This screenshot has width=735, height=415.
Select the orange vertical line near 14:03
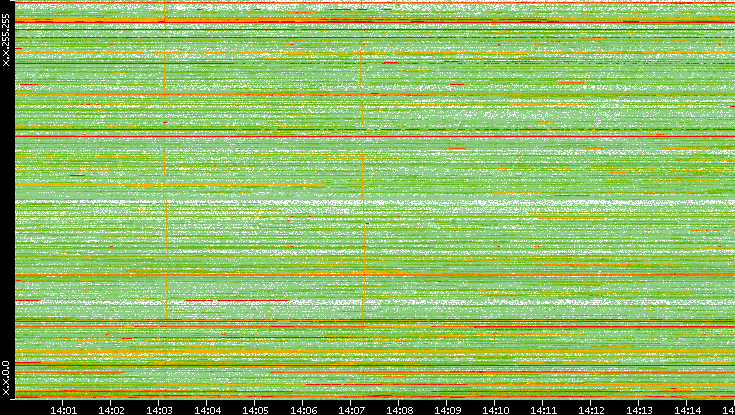[x=165, y=199]
